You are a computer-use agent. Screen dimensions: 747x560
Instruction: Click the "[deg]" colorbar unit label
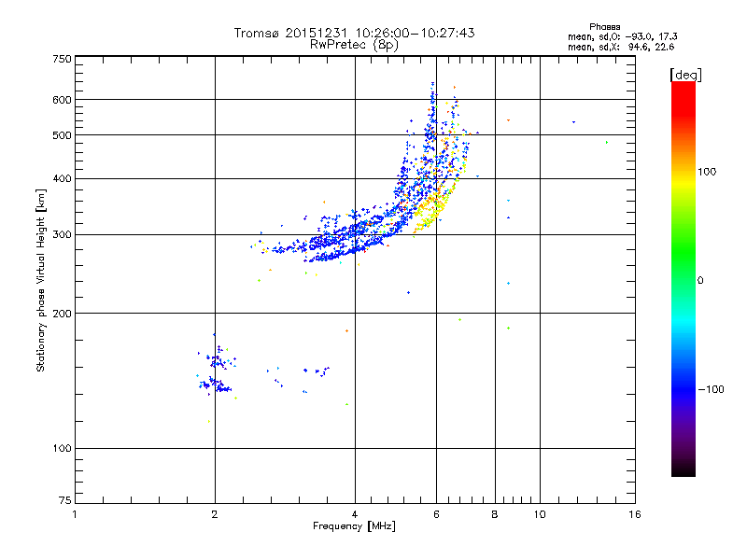pyautogui.click(x=685, y=75)
